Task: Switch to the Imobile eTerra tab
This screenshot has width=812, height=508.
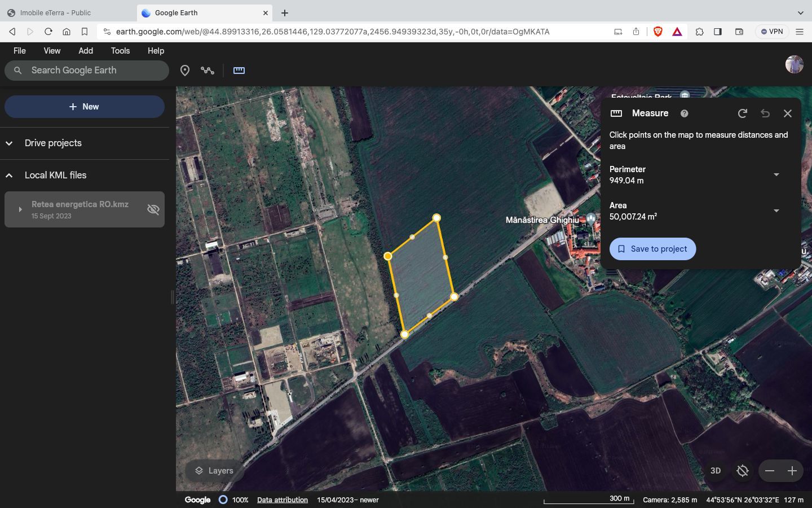Action: click(x=55, y=12)
